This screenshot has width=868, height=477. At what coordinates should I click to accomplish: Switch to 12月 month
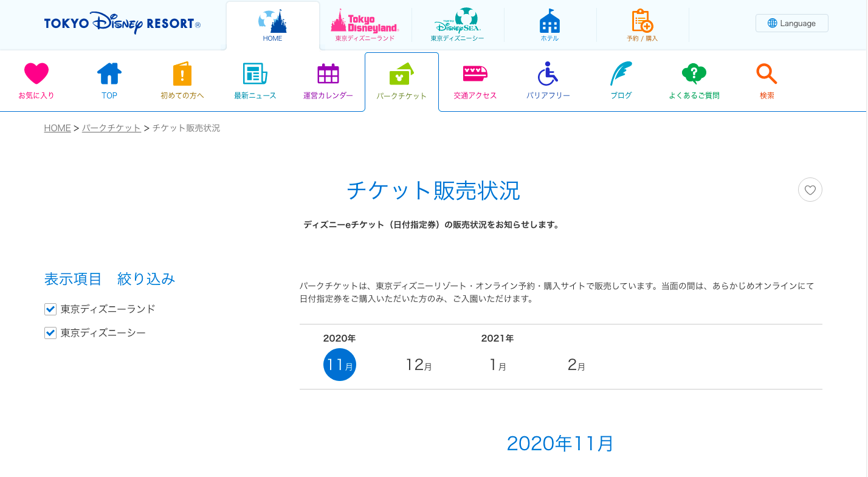419,365
